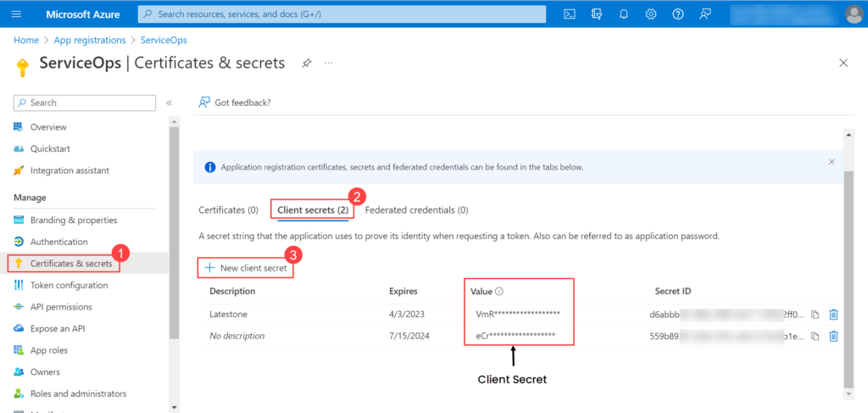Delete the 'No description' client secret
Image resolution: width=868 pixels, height=413 pixels.
[833, 336]
